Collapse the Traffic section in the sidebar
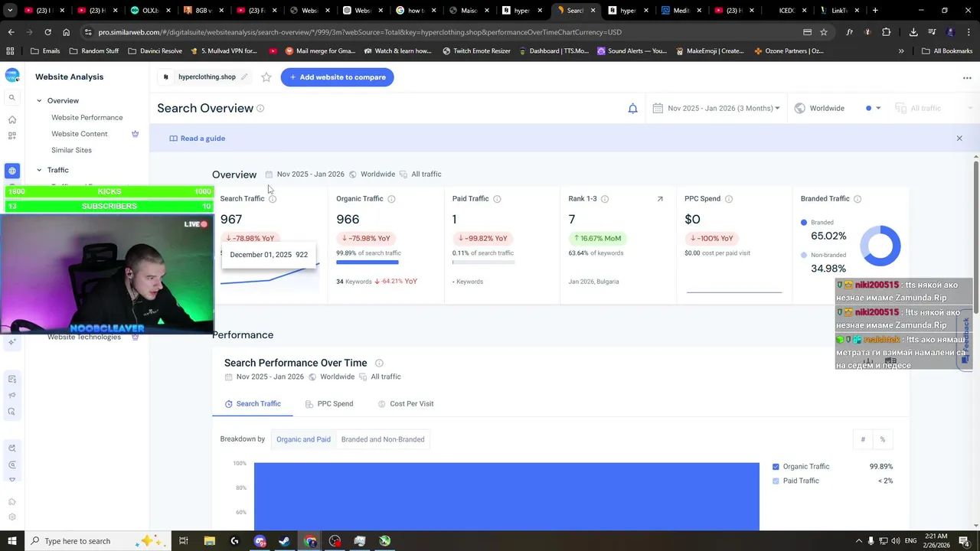Image resolution: width=980 pixels, height=551 pixels. [39, 170]
